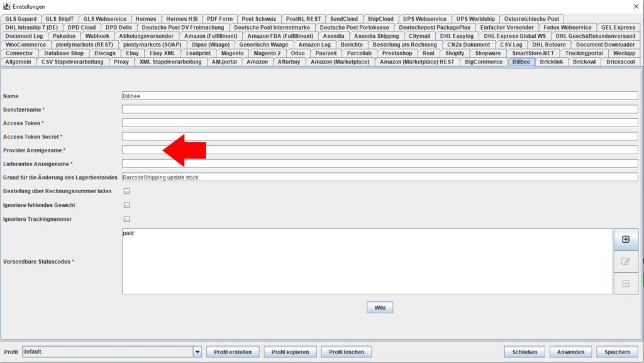Screen dimensions: 644x363
Task: Open the Webhook tab
Action: pos(97,36)
